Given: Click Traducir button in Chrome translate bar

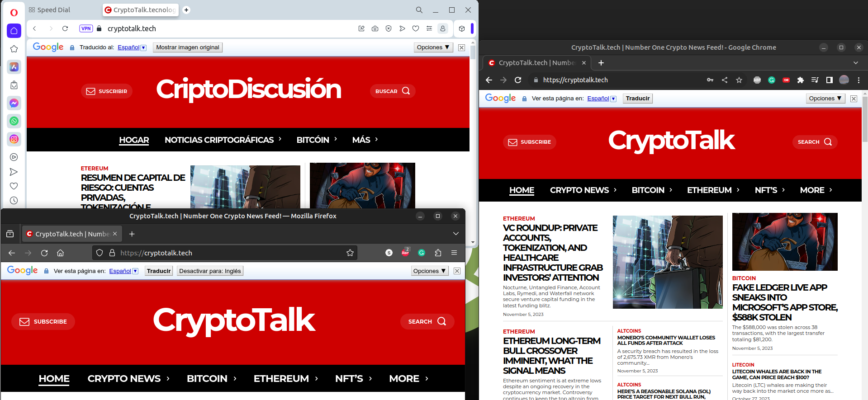Looking at the screenshot, I should 638,99.
